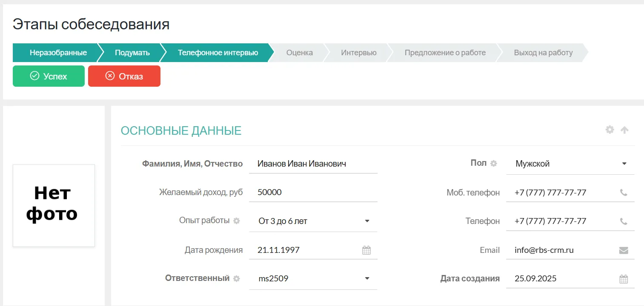Click the gear icon next to Ответственный
This screenshot has height=306, width=644.
pos(237,279)
